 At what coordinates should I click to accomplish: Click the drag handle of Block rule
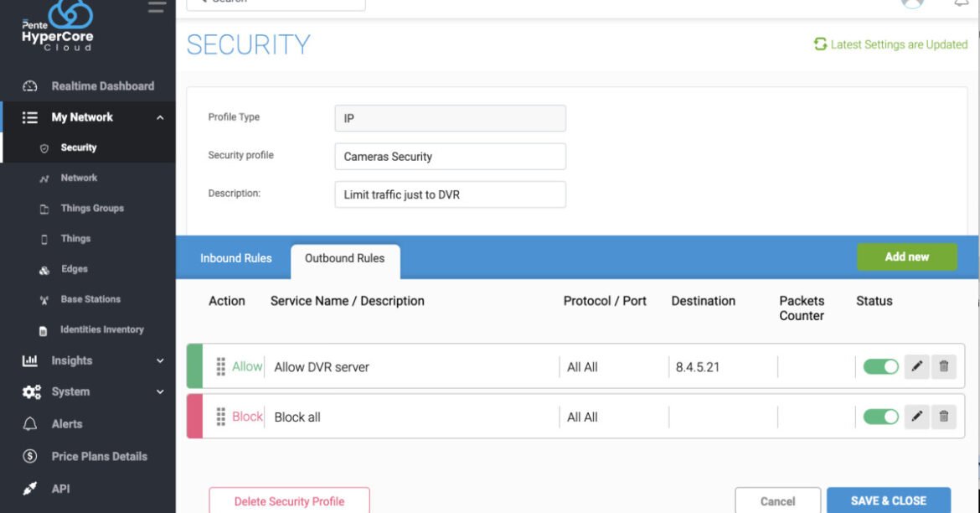221,417
